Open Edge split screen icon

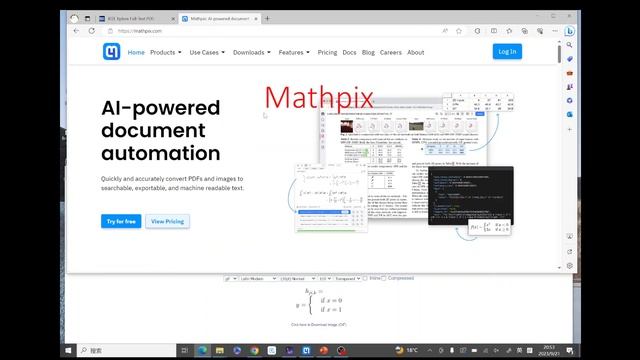coord(494,31)
